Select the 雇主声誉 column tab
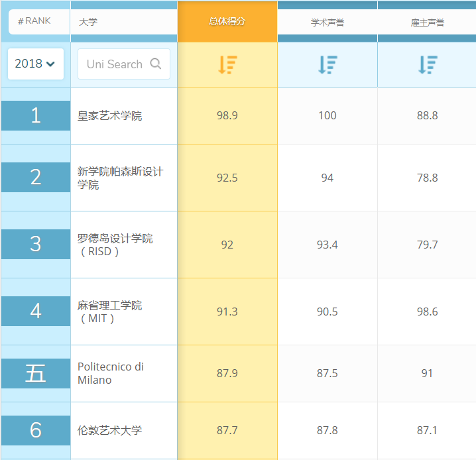This screenshot has width=476, height=460. 427,23
